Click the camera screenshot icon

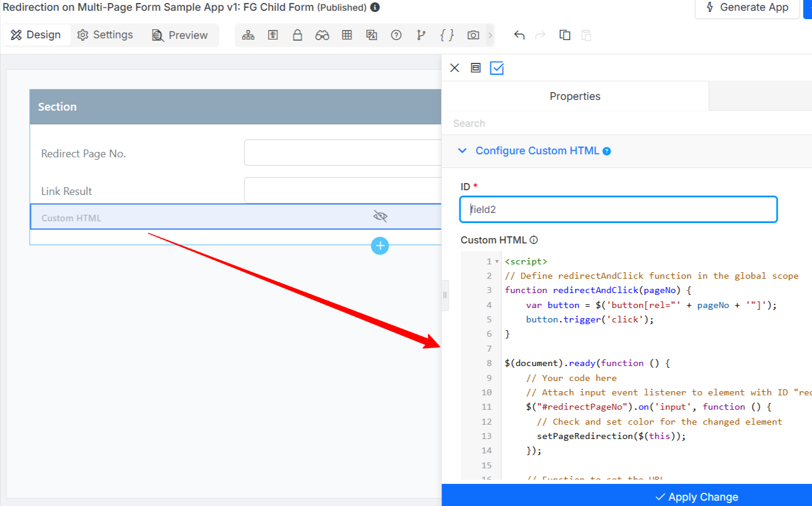pos(473,35)
